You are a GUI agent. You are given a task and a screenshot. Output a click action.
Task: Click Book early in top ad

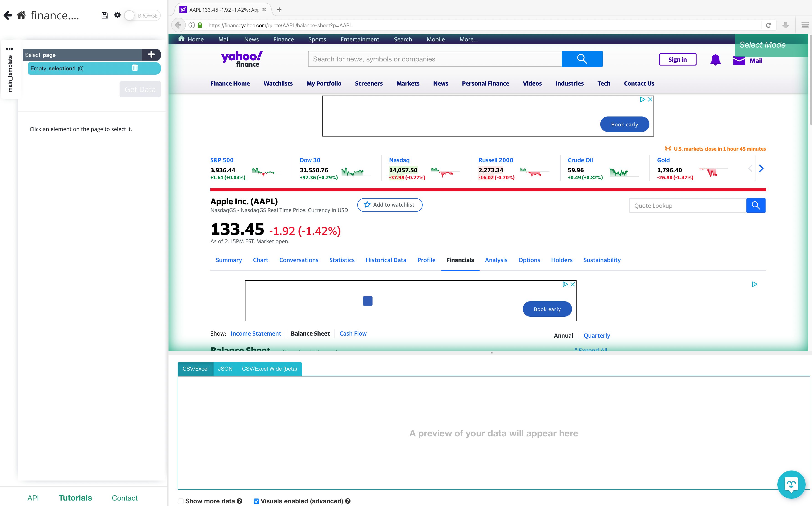(625, 124)
